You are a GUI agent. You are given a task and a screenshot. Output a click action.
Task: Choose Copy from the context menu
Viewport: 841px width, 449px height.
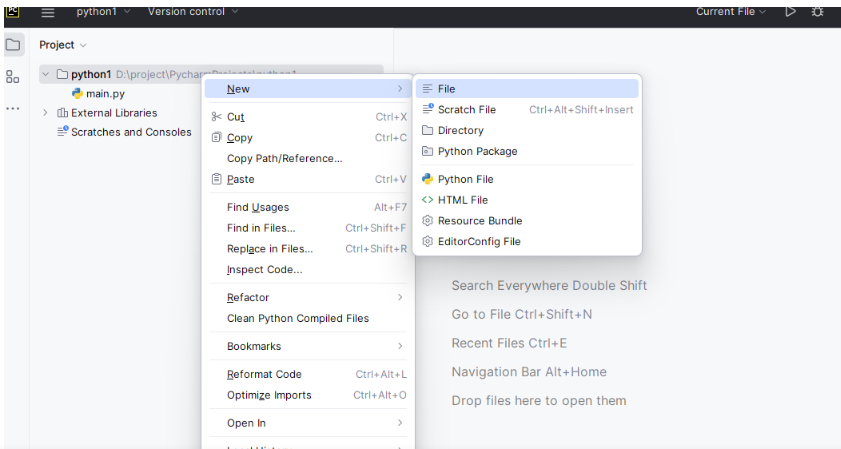point(308,137)
